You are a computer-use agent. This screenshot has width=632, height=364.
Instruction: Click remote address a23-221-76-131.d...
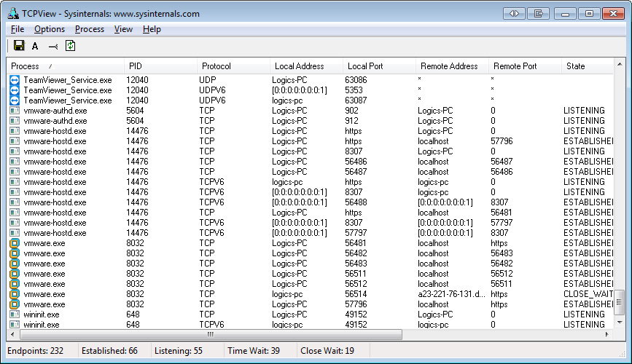pyautogui.click(x=451, y=294)
